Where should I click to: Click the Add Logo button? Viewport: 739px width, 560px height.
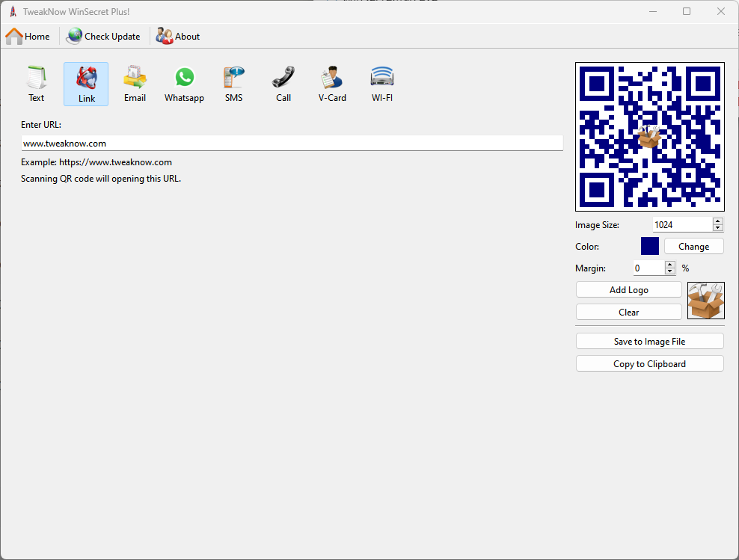629,289
